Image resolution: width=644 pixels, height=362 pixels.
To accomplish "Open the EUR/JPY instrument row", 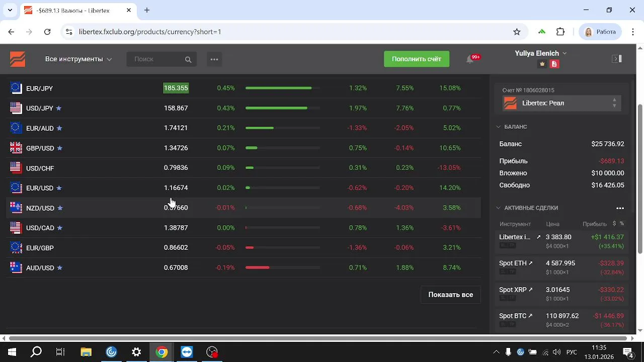I will 244,88.
